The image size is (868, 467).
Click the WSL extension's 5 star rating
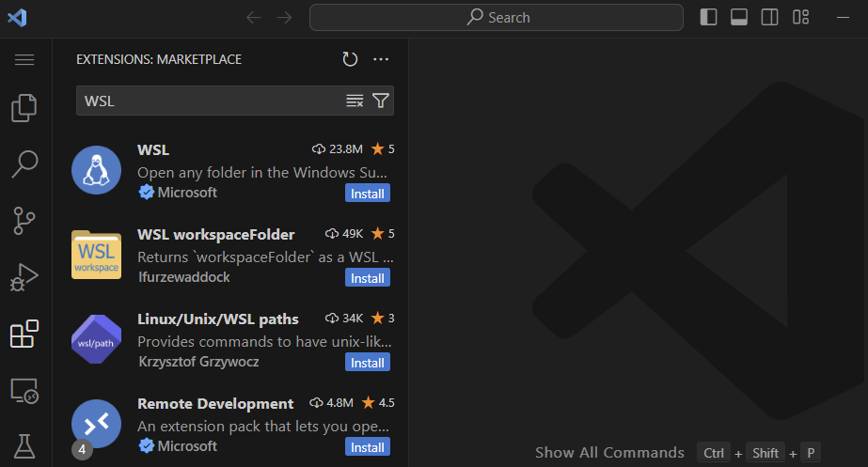tap(383, 148)
